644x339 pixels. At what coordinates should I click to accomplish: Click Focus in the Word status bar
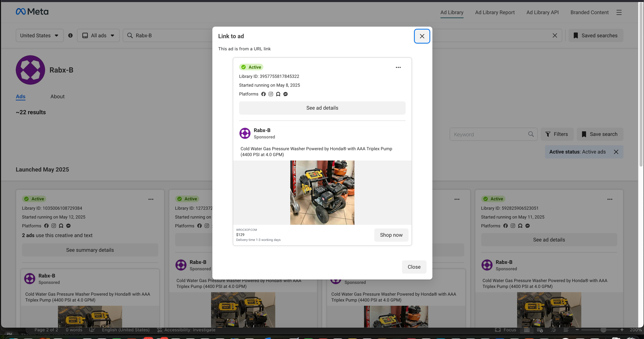(x=506, y=330)
